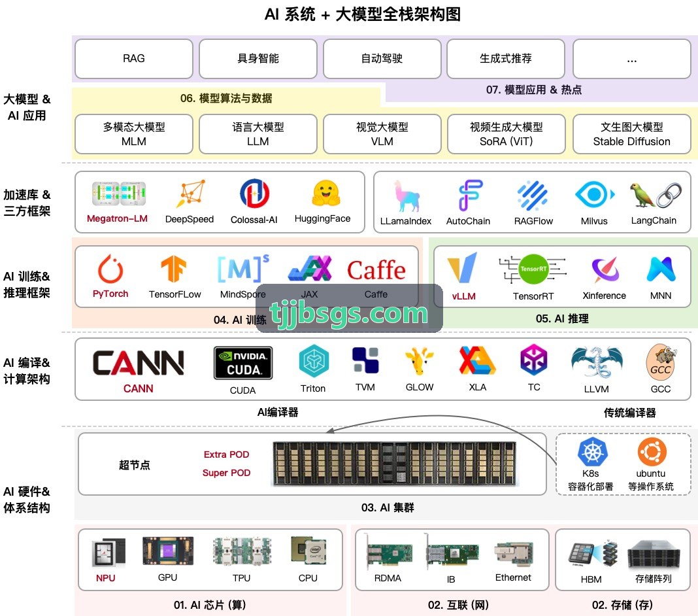The image size is (698, 616).
Task: Select the NPU chip image
Action: 108,553
